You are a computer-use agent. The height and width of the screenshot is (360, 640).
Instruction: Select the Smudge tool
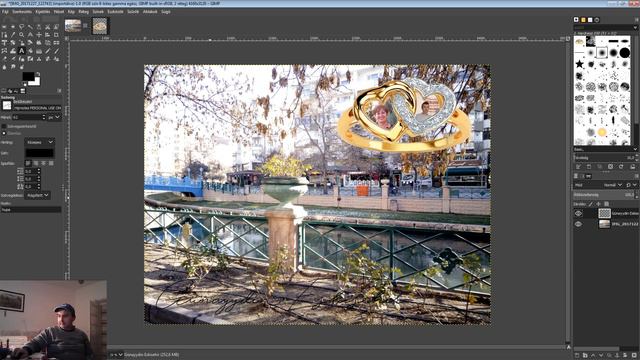point(13,67)
